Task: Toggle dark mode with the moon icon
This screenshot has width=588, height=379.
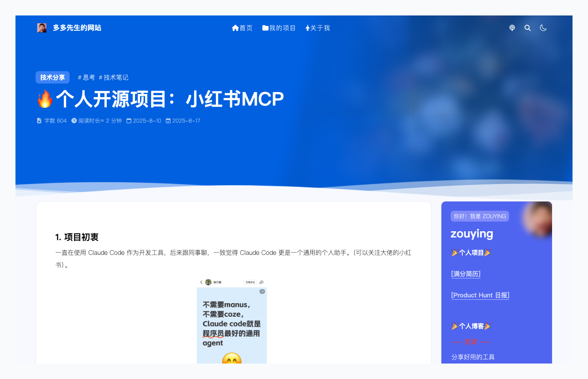Action: coord(543,28)
